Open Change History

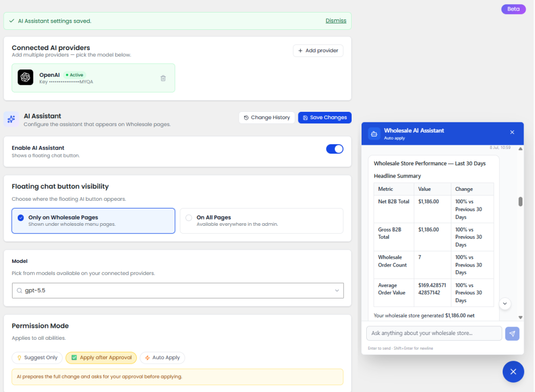click(267, 118)
